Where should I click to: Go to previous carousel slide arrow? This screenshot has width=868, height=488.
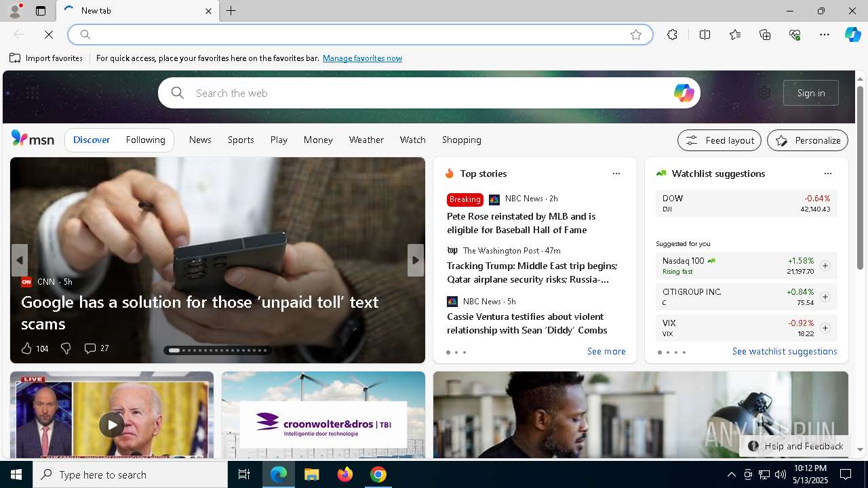[x=19, y=260]
